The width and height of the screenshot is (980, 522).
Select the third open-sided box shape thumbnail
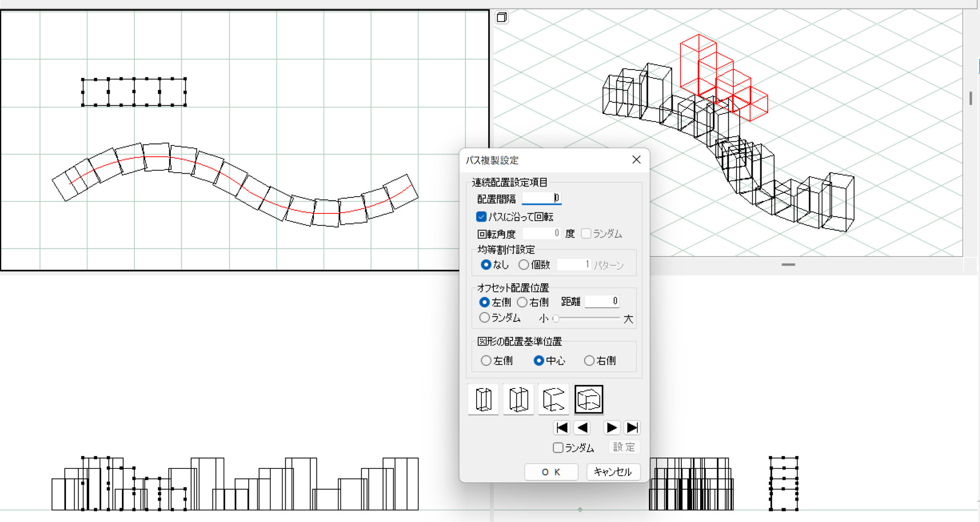554,399
